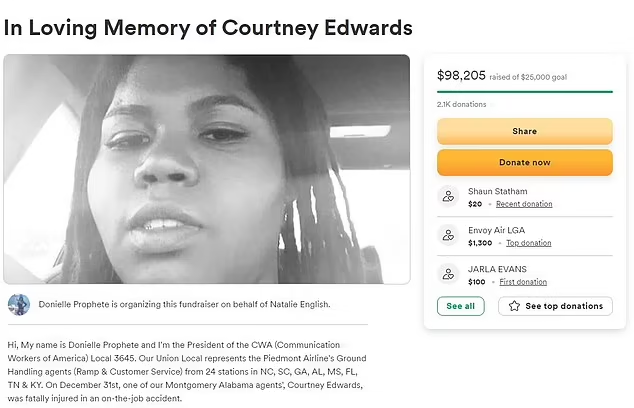This screenshot has width=634, height=408.
Task: Click the JARLA EVANS donor avatar icon
Action: (449, 275)
